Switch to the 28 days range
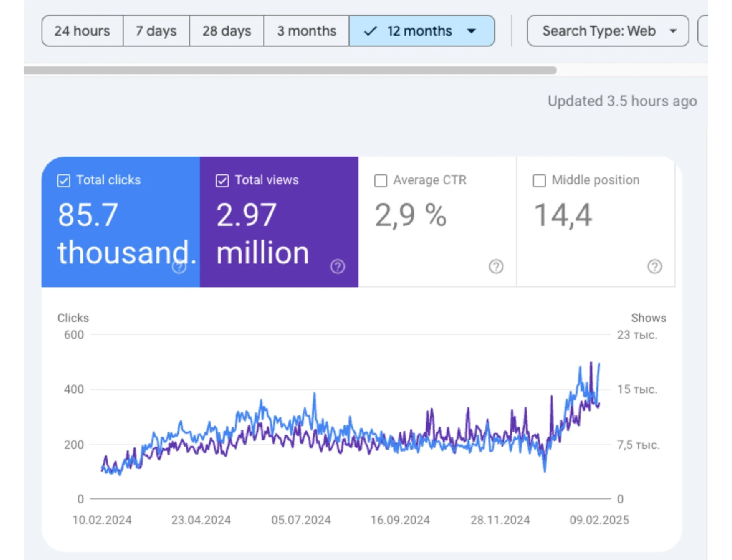Viewport: 732px width, 560px height. click(226, 31)
